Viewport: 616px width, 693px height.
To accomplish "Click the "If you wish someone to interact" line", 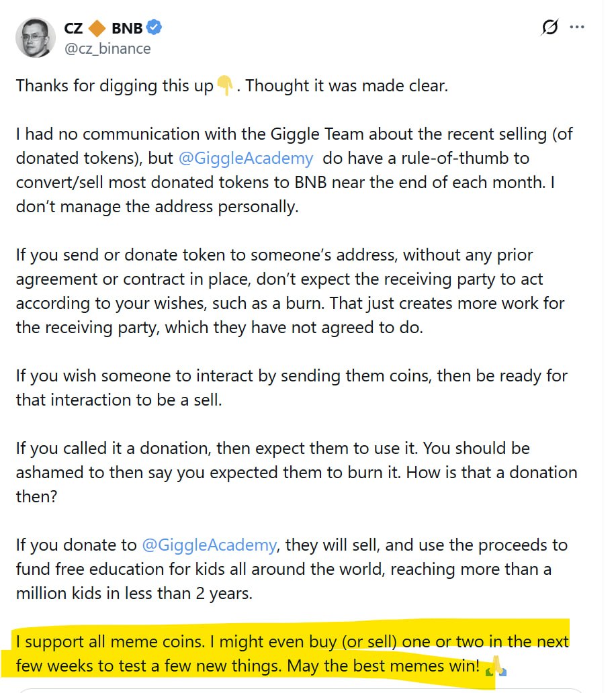I will coord(292,375).
